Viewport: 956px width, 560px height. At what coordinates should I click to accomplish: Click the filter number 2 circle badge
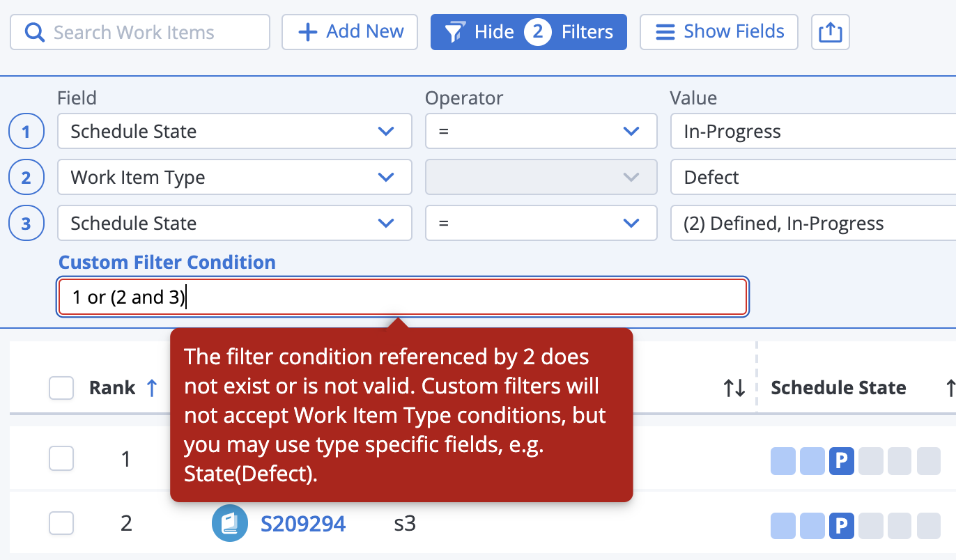26,178
